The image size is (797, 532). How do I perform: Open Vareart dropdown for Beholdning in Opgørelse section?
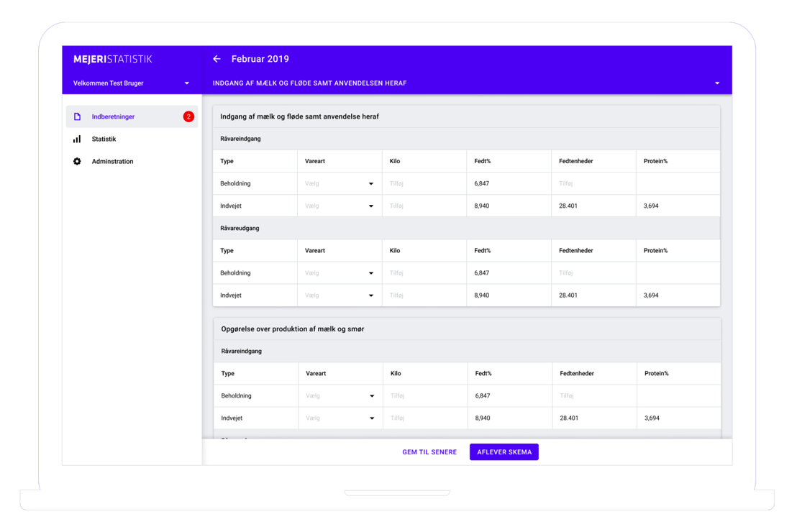coord(340,396)
